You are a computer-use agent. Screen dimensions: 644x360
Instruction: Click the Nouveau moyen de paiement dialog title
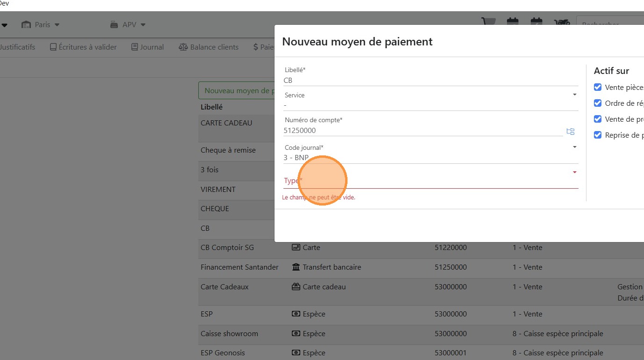click(x=357, y=41)
